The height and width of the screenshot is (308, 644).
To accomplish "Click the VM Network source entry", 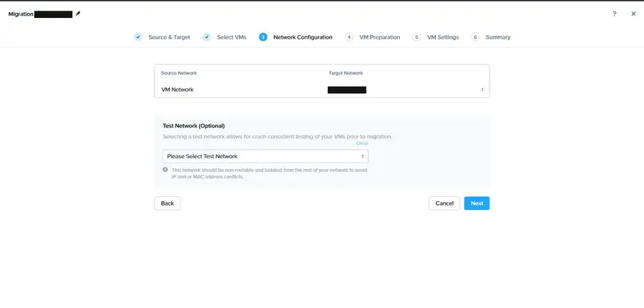I will (177, 90).
